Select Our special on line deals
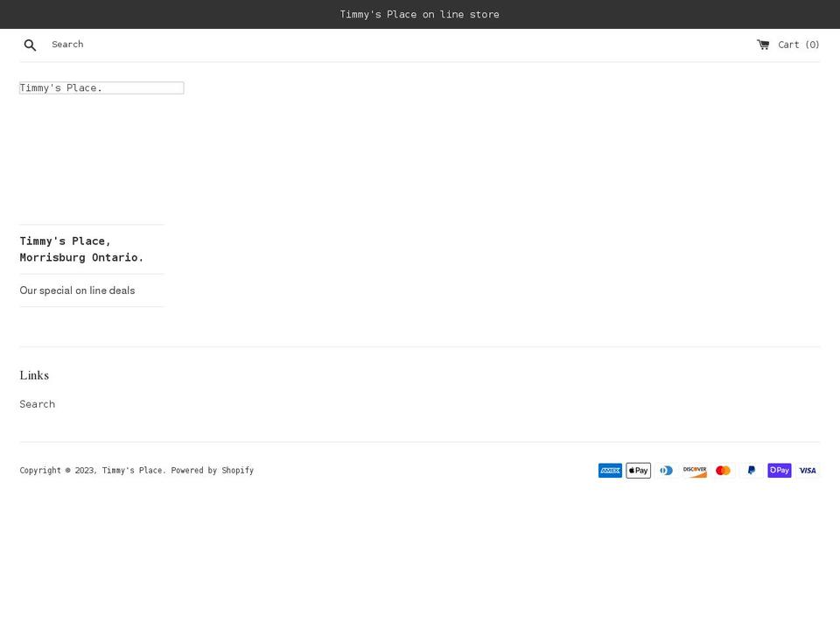 (77, 290)
